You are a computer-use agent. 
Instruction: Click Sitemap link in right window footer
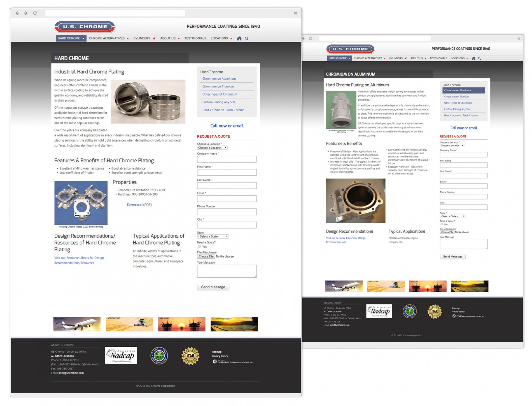point(456,308)
